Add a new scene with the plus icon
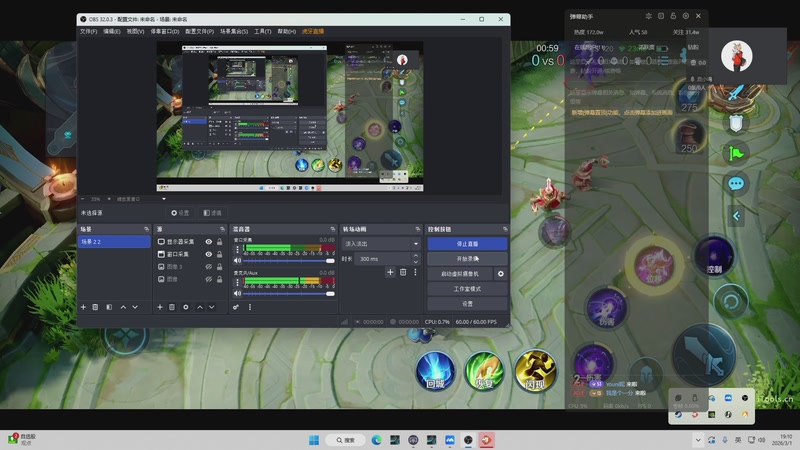 click(83, 307)
